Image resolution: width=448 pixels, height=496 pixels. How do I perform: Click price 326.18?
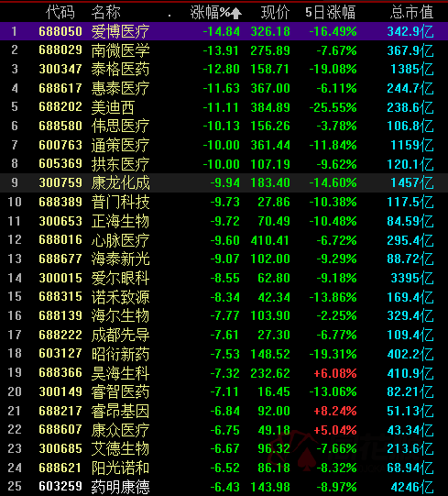point(270,31)
